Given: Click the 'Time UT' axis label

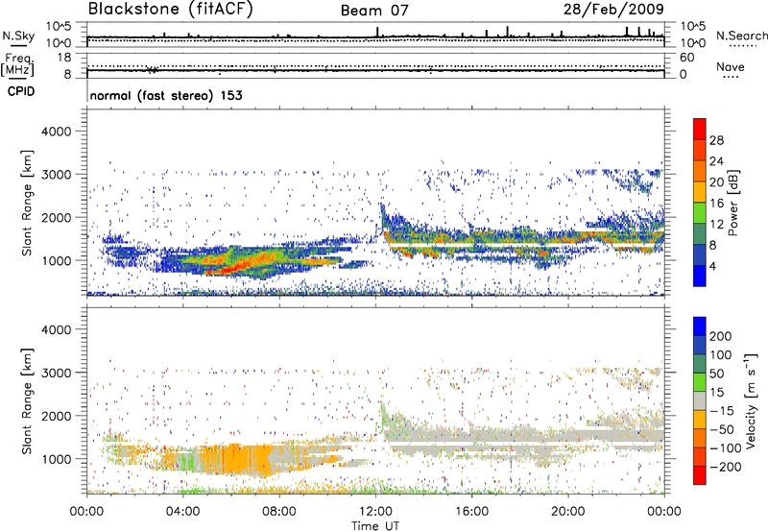Looking at the screenshot, I should [375, 526].
